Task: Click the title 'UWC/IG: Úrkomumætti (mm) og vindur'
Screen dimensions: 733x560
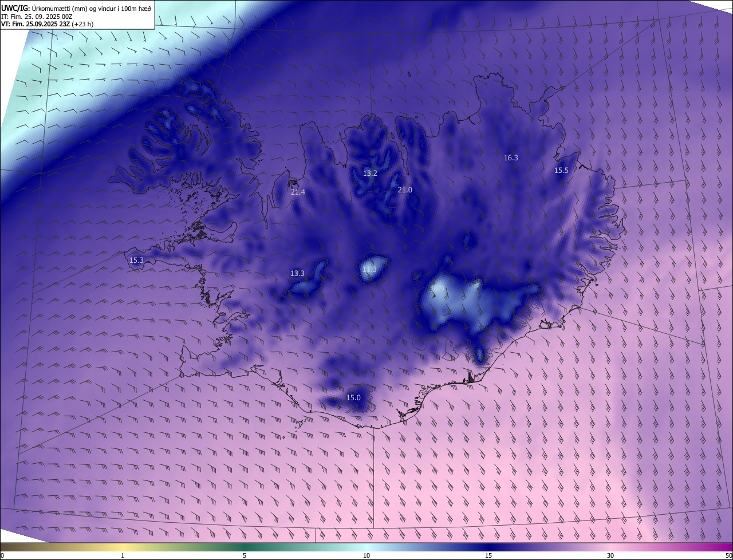Action: point(76,8)
